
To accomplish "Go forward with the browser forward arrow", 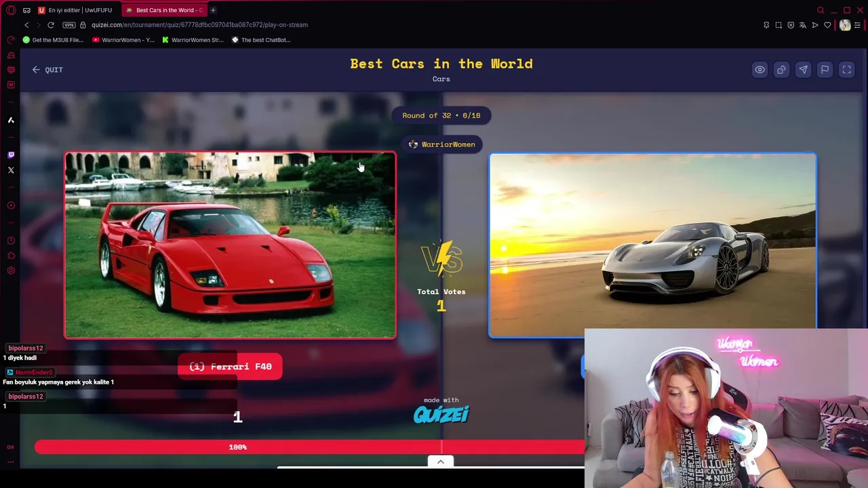I will pos(39,25).
